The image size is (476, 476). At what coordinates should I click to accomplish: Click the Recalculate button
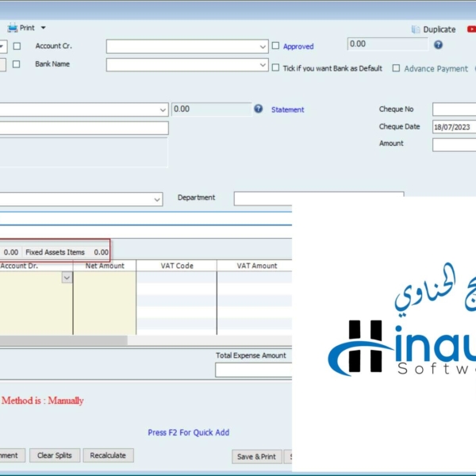[108, 455]
